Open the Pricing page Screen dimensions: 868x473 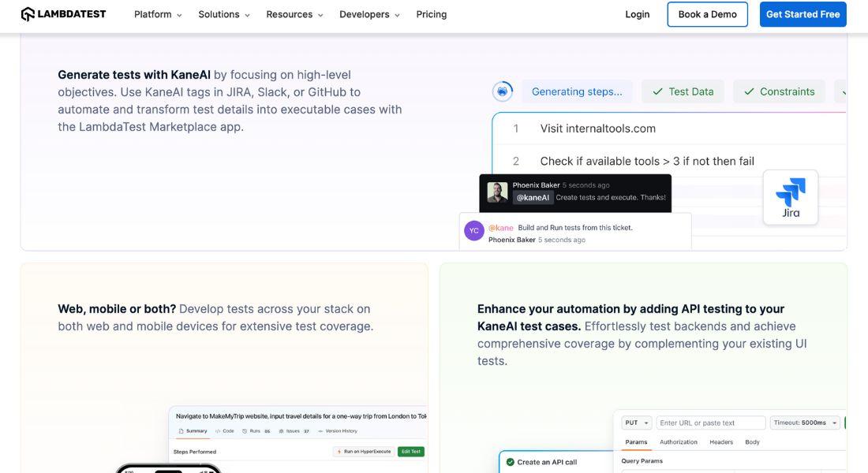point(432,14)
